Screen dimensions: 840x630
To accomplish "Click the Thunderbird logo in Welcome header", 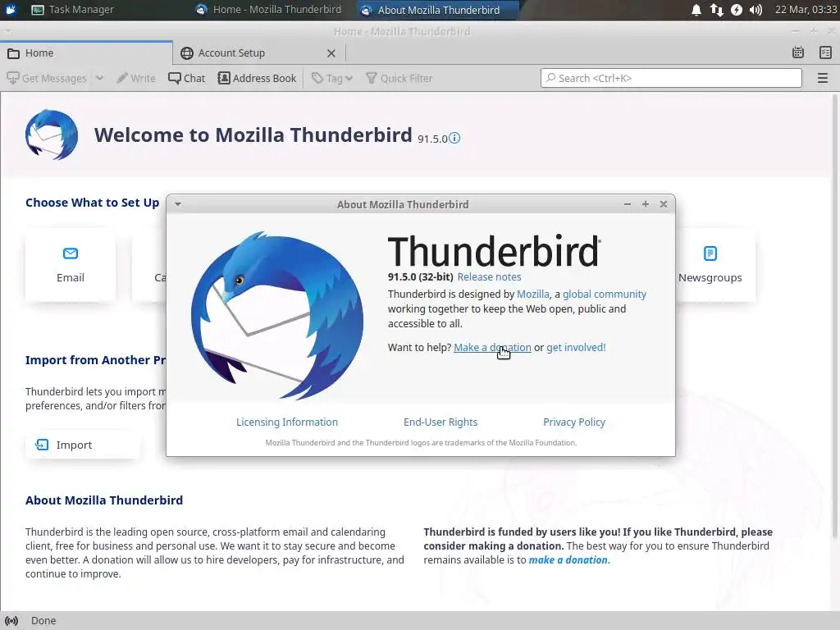I will pos(52,135).
